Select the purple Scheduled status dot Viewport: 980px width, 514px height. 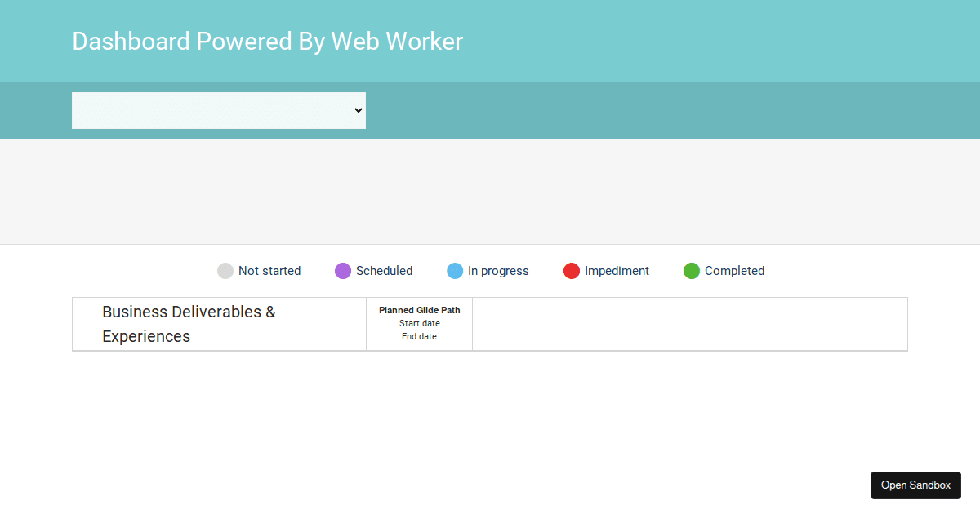pyautogui.click(x=342, y=270)
